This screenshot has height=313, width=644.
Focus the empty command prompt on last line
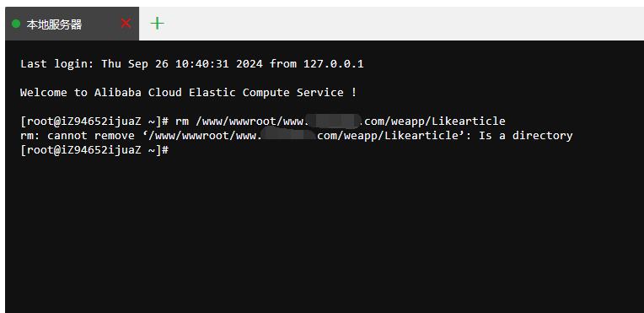(x=94, y=150)
